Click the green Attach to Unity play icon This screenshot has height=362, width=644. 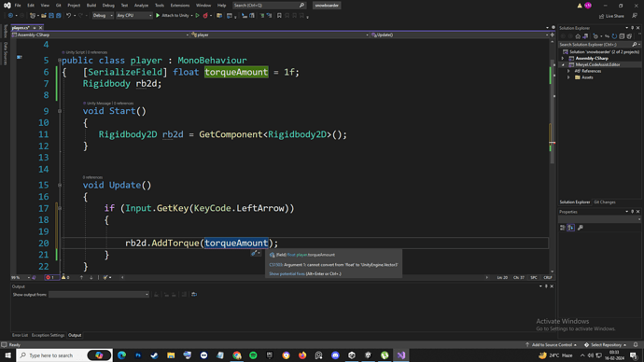click(158, 16)
